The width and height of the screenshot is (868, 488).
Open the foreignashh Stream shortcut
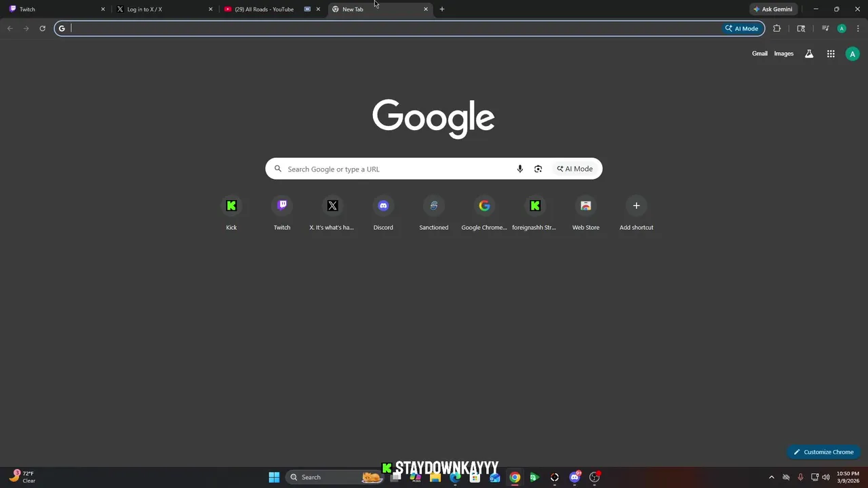click(x=535, y=213)
